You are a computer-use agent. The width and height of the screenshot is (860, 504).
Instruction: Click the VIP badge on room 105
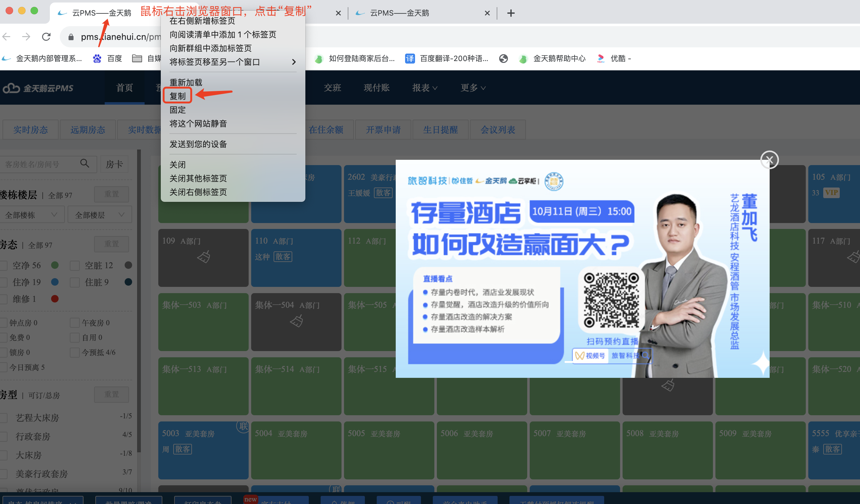click(x=831, y=193)
